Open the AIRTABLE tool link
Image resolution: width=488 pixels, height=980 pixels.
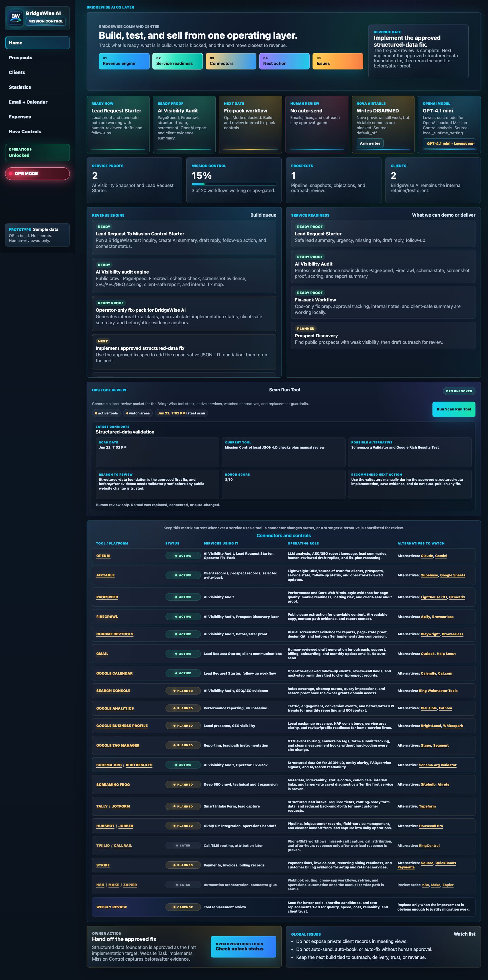click(105, 575)
